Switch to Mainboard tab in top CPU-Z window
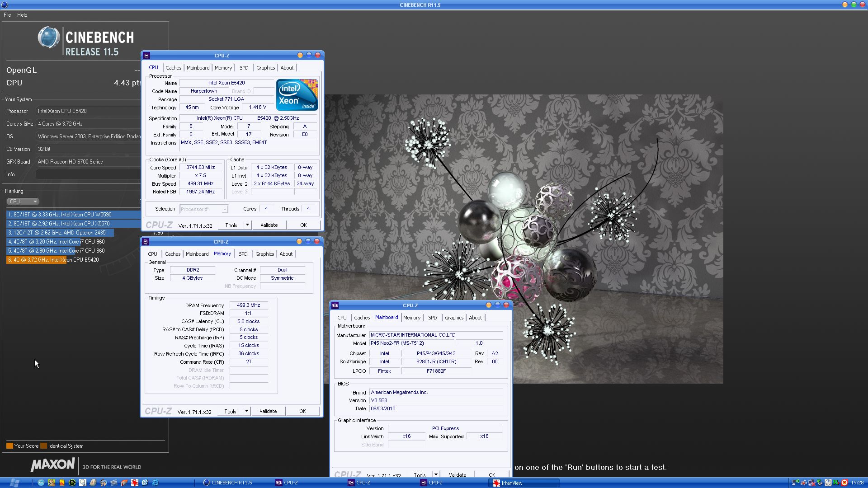Screen dimensions: 868x488 (198, 68)
